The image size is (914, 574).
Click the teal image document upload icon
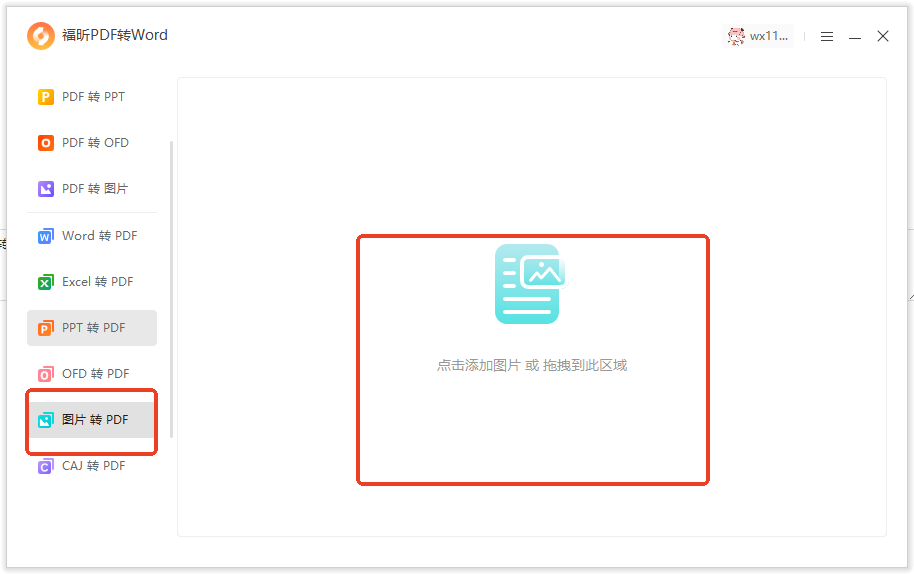click(530, 284)
